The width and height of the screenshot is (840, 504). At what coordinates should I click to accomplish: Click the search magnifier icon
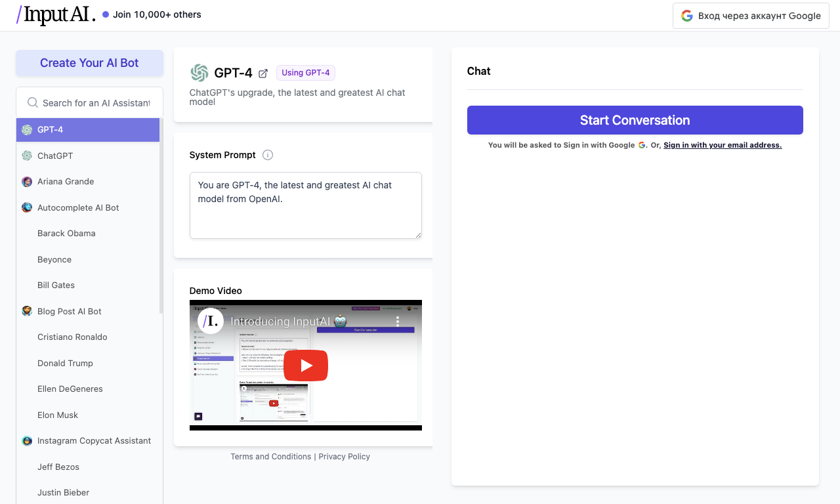tap(32, 102)
